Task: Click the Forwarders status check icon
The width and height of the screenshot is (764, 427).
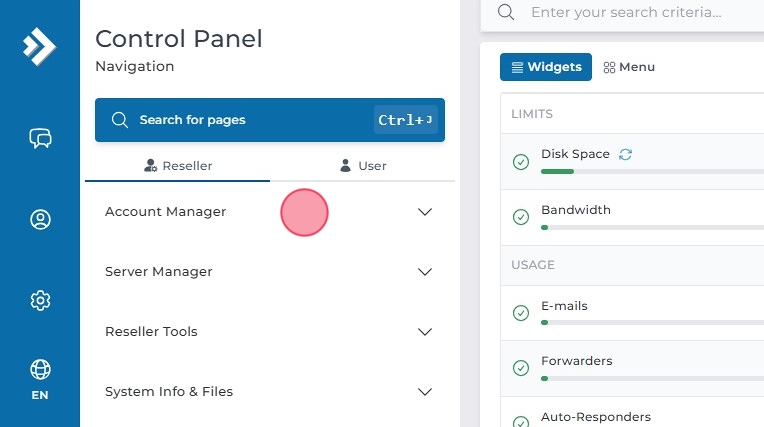Action: tap(520, 368)
